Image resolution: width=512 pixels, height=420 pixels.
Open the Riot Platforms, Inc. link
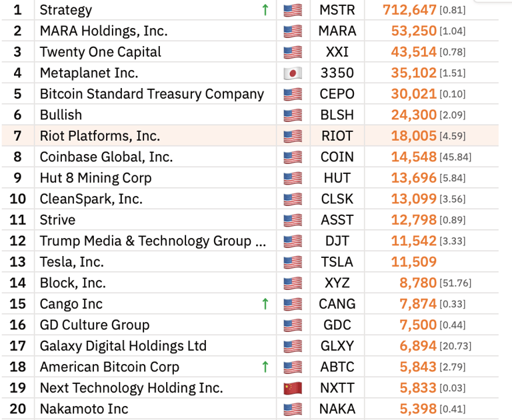[x=100, y=136]
